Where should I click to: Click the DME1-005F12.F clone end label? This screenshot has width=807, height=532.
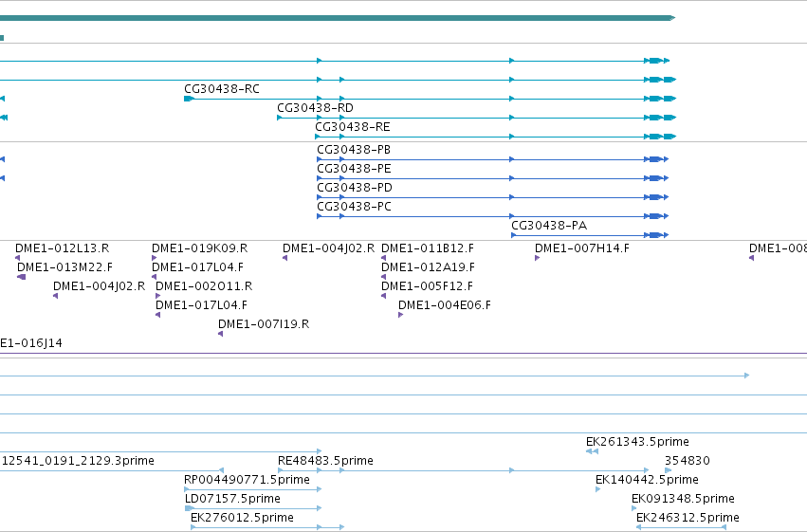coord(427,286)
